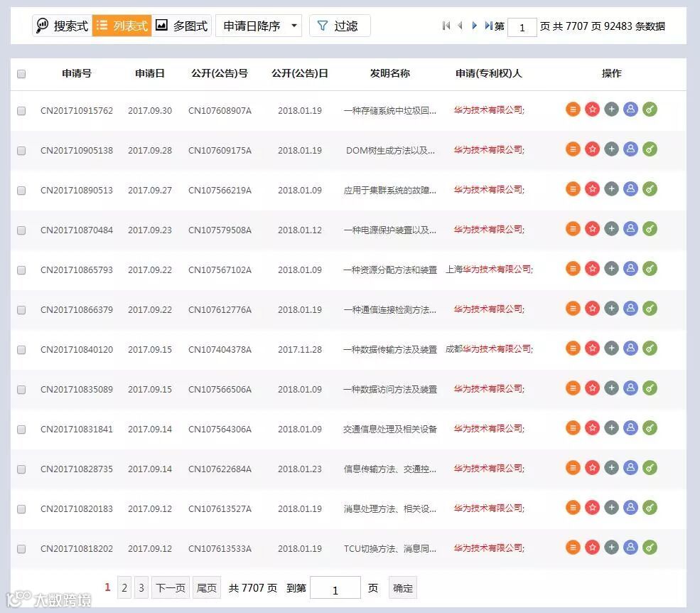This screenshot has height=613, width=700.
Task: Click red star icon in CN201710840120 row
Action: (592, 348)
